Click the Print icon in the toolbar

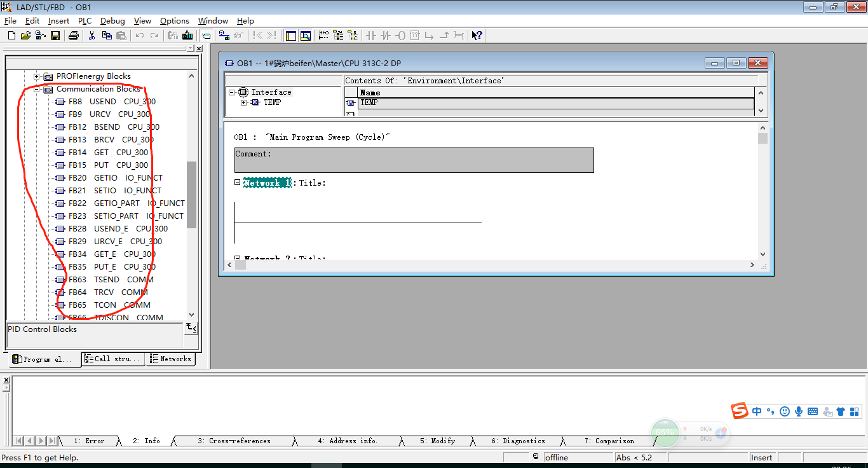pos(73,36)
